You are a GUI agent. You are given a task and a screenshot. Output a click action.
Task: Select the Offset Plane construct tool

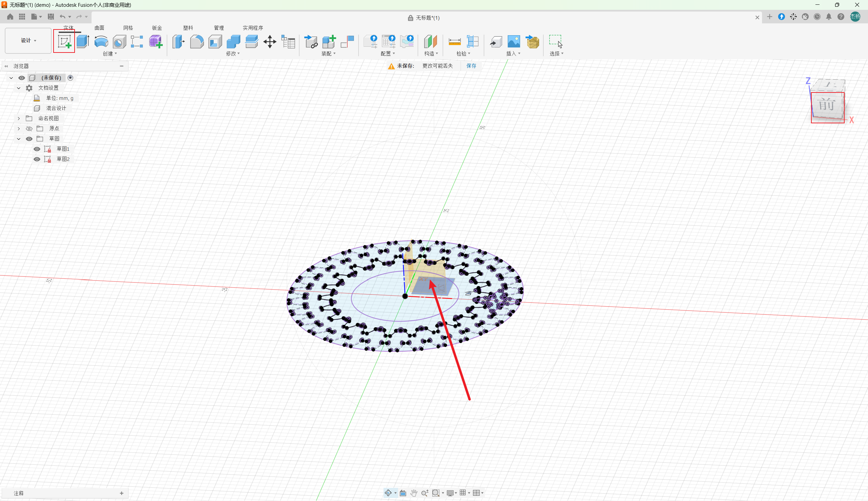(x=430, y=42)
